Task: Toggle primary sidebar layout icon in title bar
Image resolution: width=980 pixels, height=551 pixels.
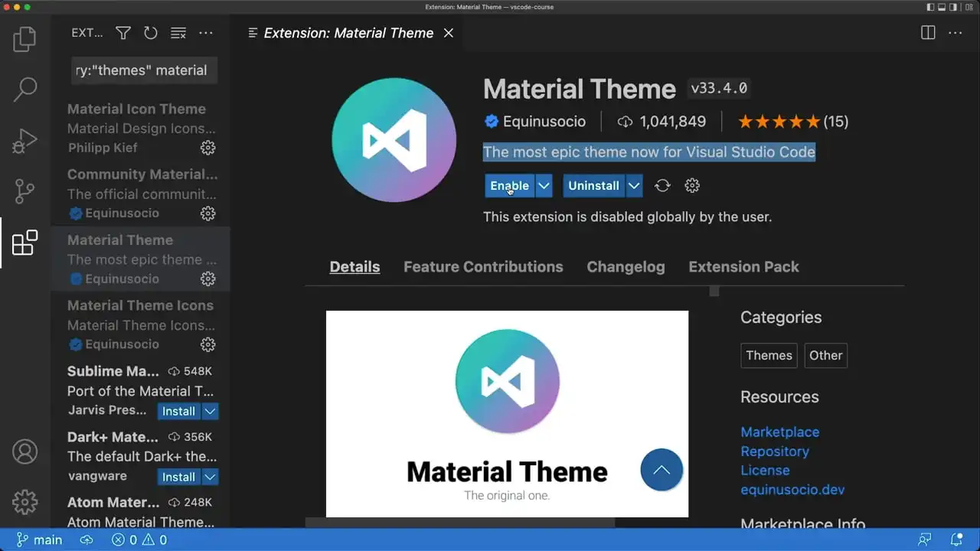Action: pyautogui.click(x=930, y=7)
